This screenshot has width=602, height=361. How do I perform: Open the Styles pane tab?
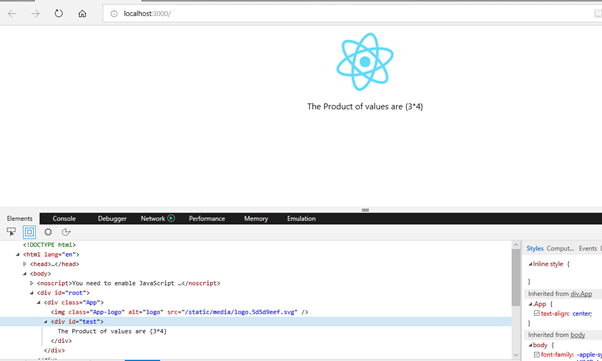(x=535, y=248)
